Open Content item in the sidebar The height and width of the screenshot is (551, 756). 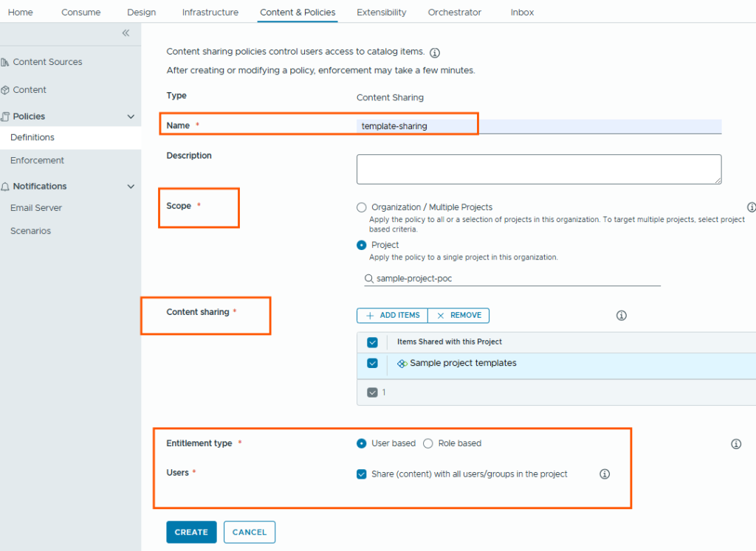coord(30,90)
